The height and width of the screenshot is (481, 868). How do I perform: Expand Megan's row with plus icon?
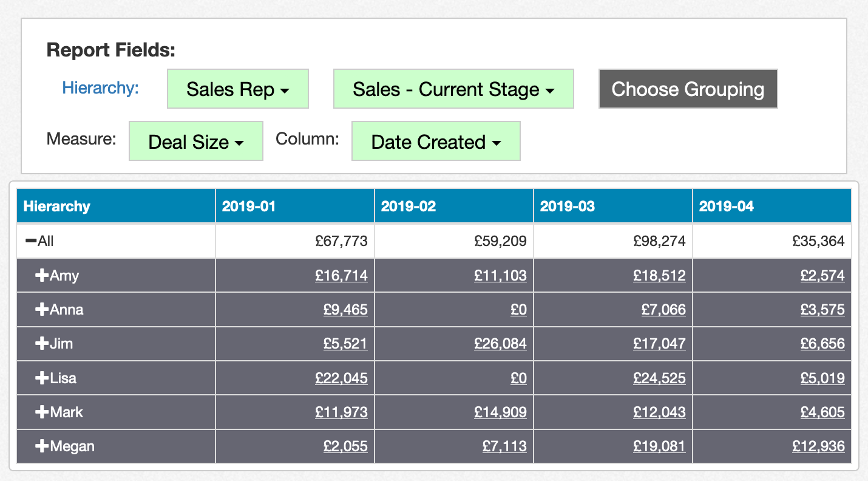click(41, 446)
